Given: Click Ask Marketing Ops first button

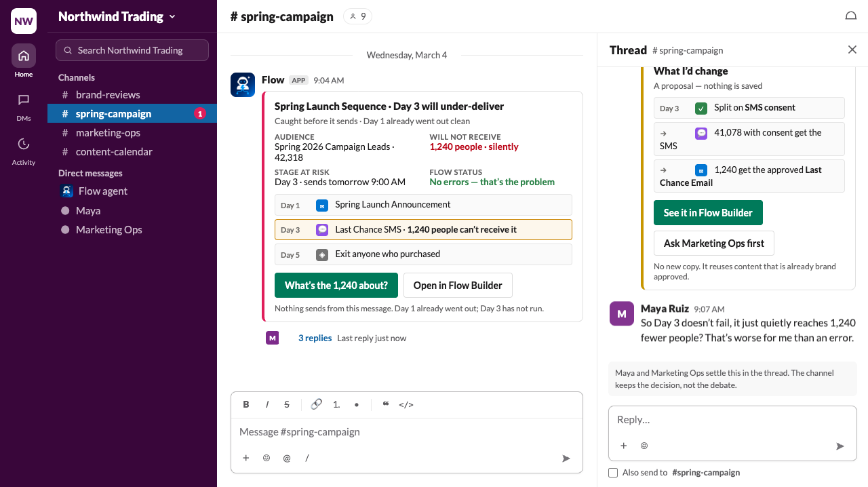Looking at the screenshot, I should pyautogui.click(x=714, y=243).
